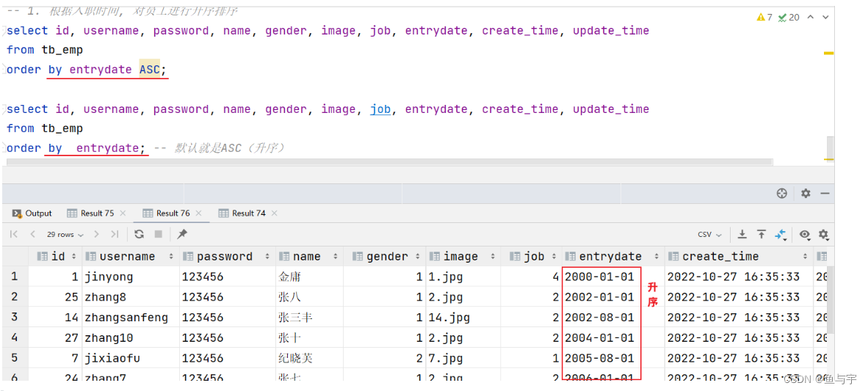This screenshot has height=391, width=868.
Task: Click the underlined job column in second query
Action: tap(380, 109)
